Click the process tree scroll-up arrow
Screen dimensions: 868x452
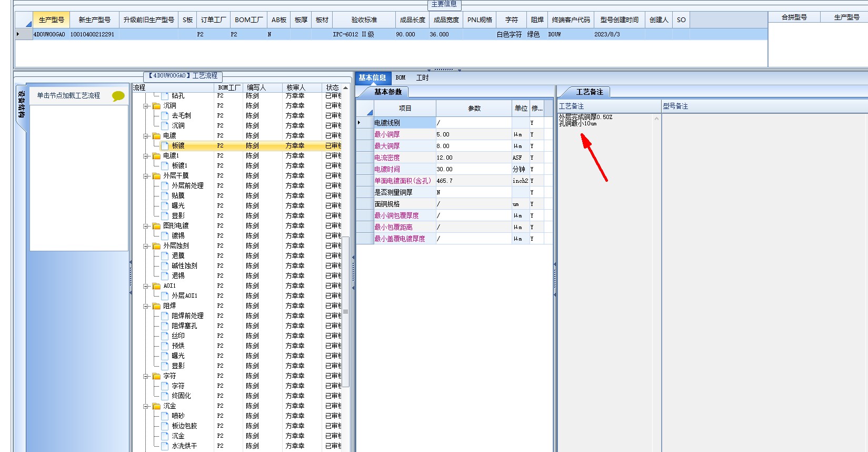[346, 88]
